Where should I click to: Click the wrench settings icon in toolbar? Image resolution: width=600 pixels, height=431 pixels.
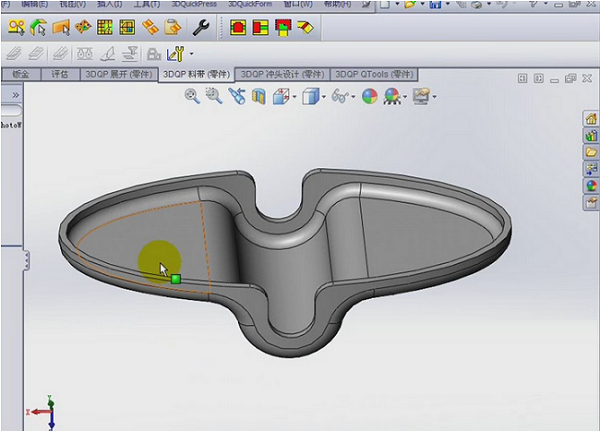(x=200, y=27)
